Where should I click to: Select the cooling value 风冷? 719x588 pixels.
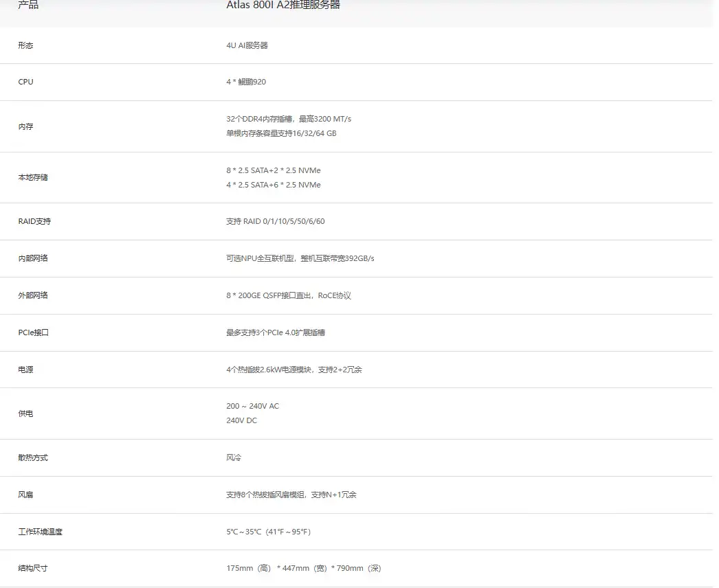point(234,458)
